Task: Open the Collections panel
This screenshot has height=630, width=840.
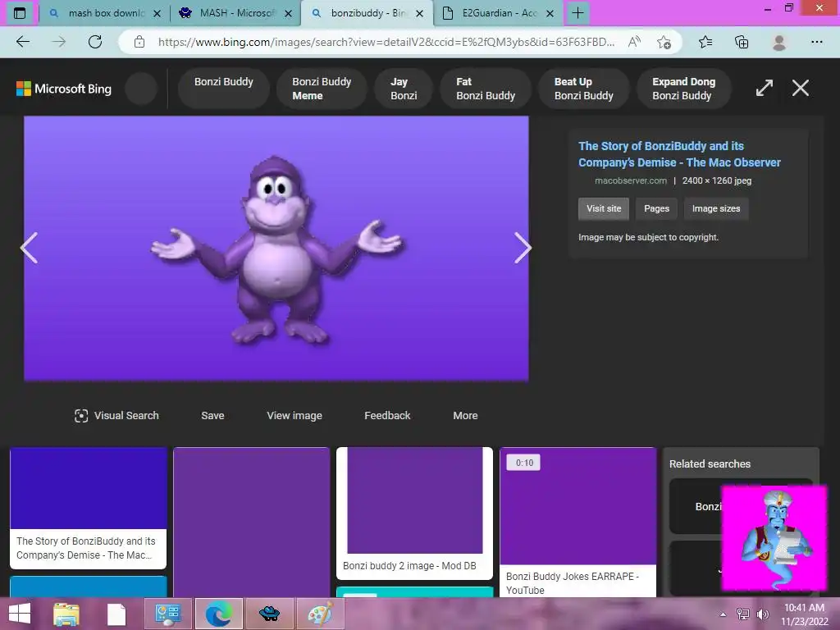Action: [x=742, y=42]
